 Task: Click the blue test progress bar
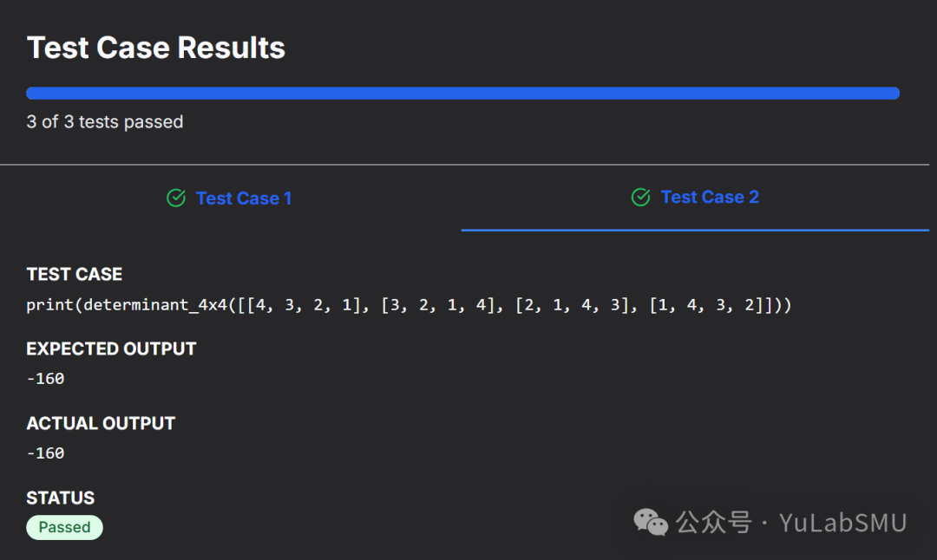[462, 94]
